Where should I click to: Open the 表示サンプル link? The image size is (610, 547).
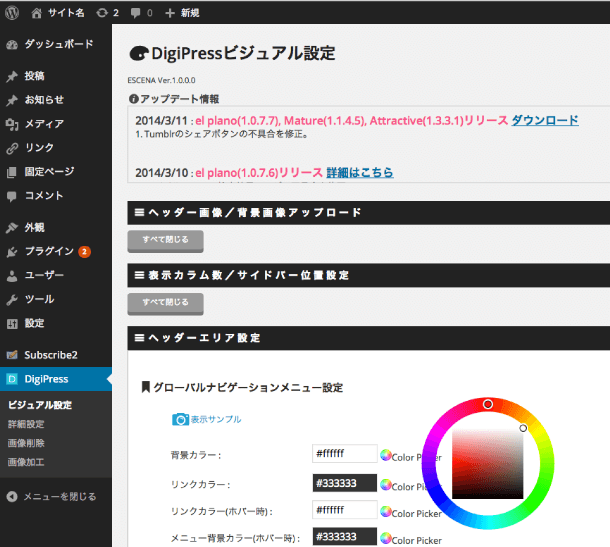(216, 419)
